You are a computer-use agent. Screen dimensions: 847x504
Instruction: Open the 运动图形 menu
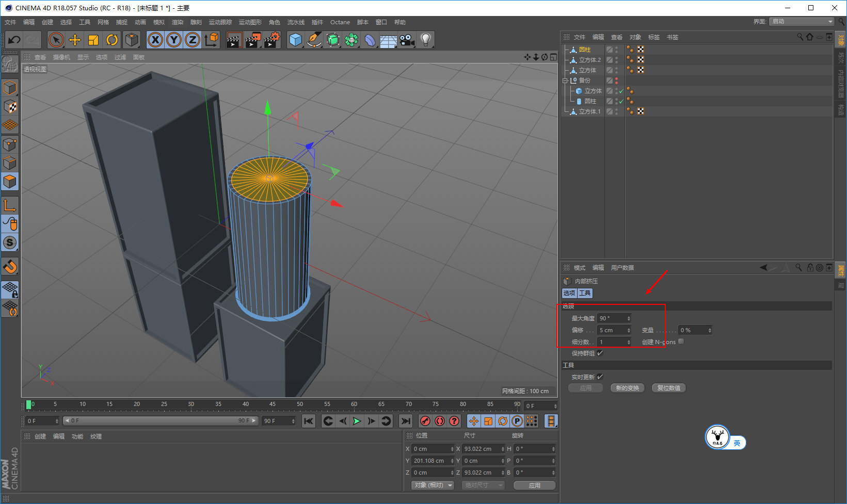tap(250, 22)
